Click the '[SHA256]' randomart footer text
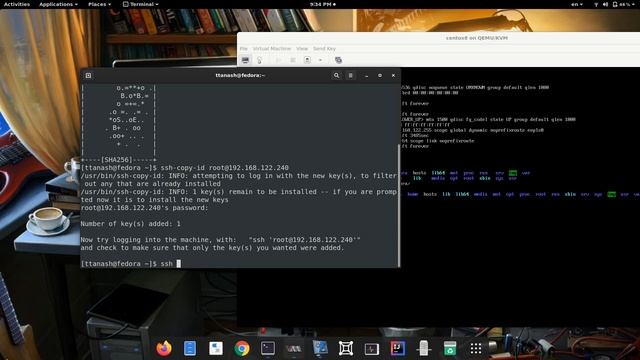 click(116, 160)
